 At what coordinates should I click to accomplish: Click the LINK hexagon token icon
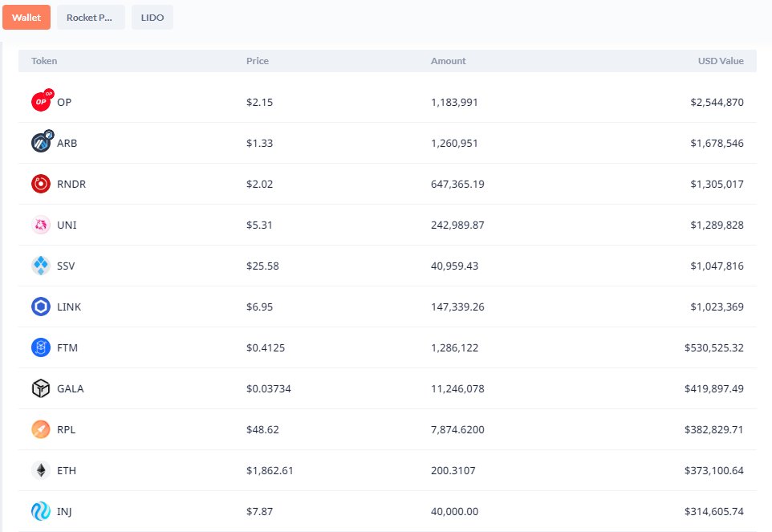[x=41, y=307]
